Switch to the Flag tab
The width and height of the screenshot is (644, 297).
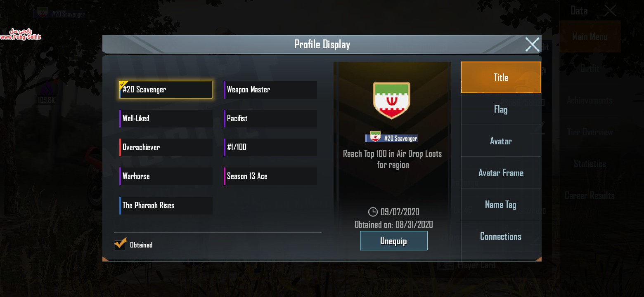click(x=501, y=109)
